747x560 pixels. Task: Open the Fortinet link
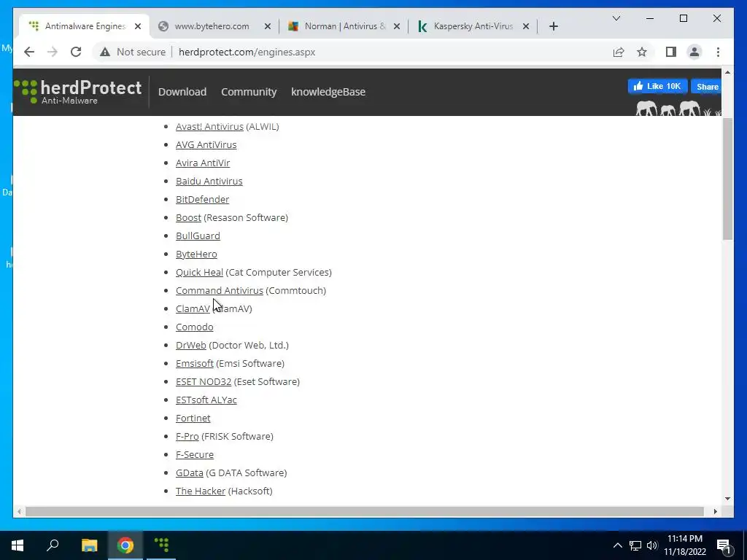193,418
